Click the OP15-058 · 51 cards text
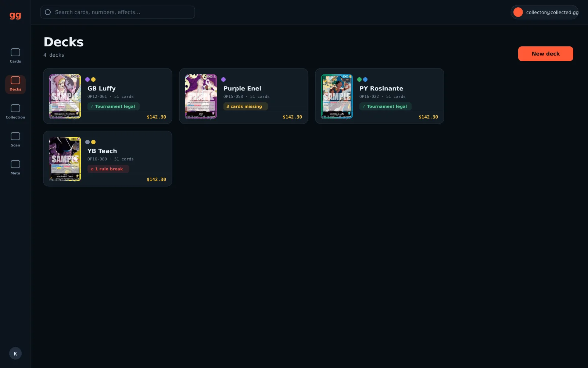Image resolution: width=588 pixels, height=368 pixels. (x=247, y=97)
